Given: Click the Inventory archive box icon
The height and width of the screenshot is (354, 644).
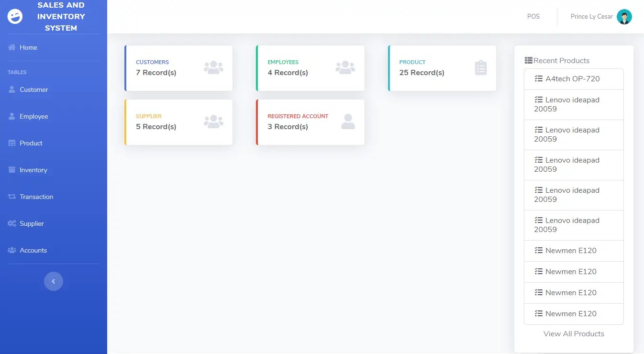Looking at the screenshot, I should coord(12,170).
